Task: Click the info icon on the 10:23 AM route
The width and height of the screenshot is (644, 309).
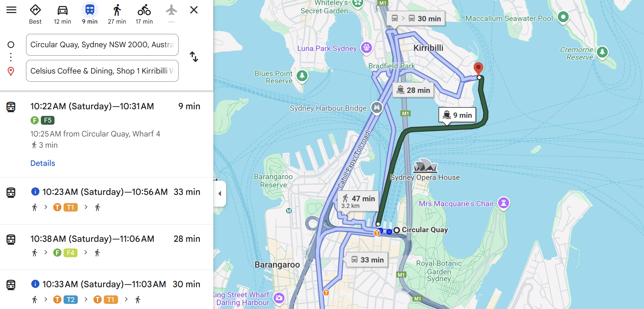Action: [35, 192]
